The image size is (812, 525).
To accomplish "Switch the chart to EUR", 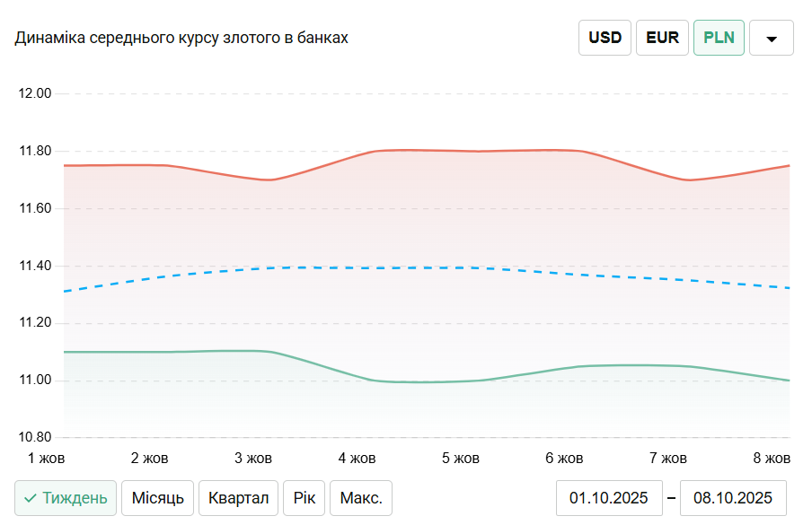I will coord(662,39).
